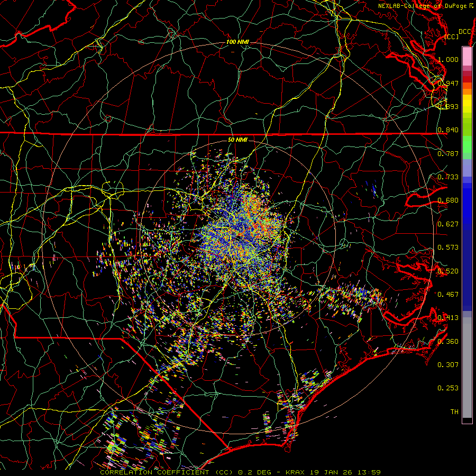Click the Correlation Coefficient KRAX caption text

241,472
